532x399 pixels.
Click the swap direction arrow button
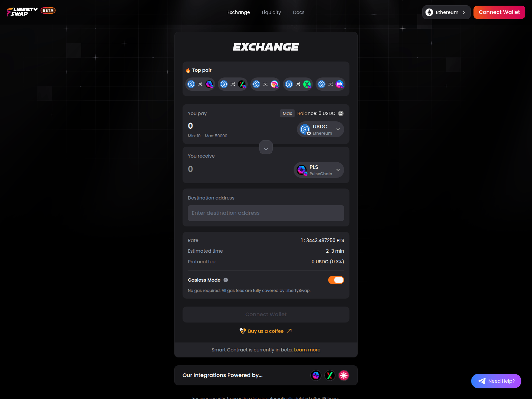pos(266,147)
